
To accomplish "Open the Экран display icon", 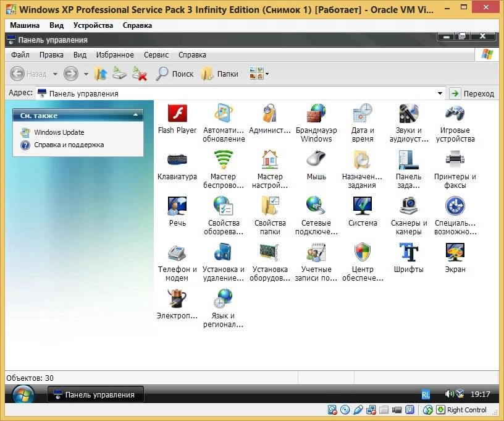I will [455, 252].
